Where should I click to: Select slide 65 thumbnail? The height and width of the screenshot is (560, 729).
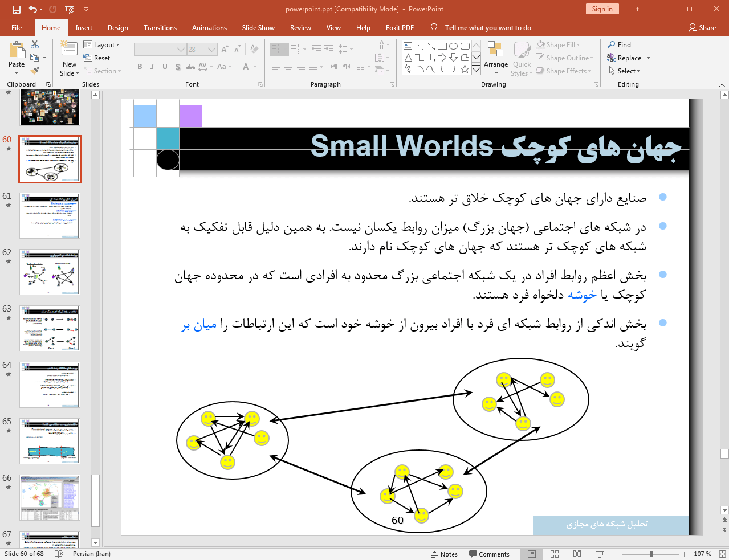[x=50, y=441]
